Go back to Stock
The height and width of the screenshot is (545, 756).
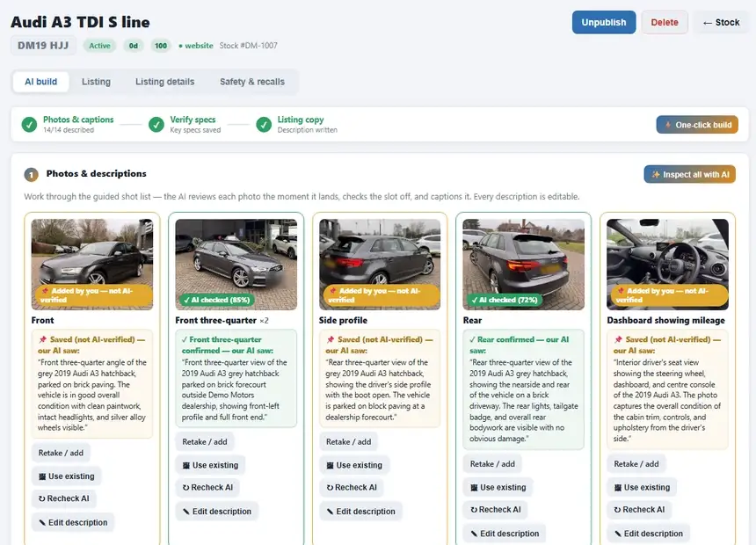click(721, 22)
